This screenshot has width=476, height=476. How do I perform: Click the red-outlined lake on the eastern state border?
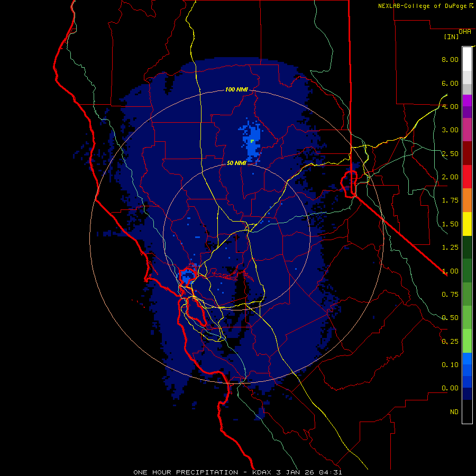point(349,184)
